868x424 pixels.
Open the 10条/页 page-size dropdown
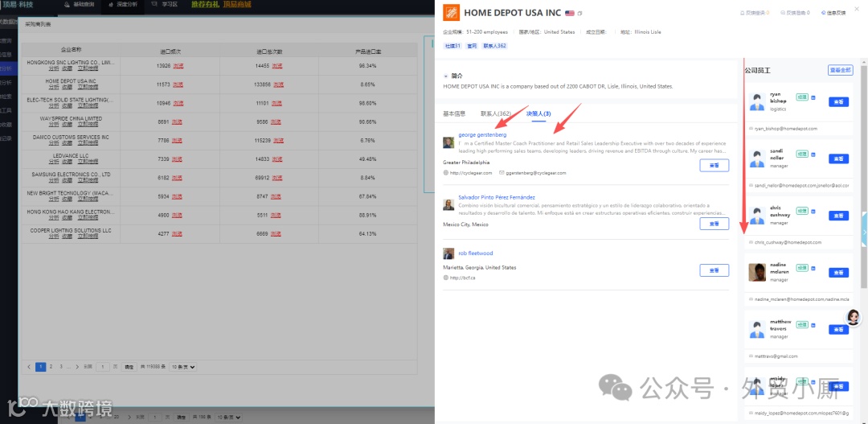[x=182, y=367]
